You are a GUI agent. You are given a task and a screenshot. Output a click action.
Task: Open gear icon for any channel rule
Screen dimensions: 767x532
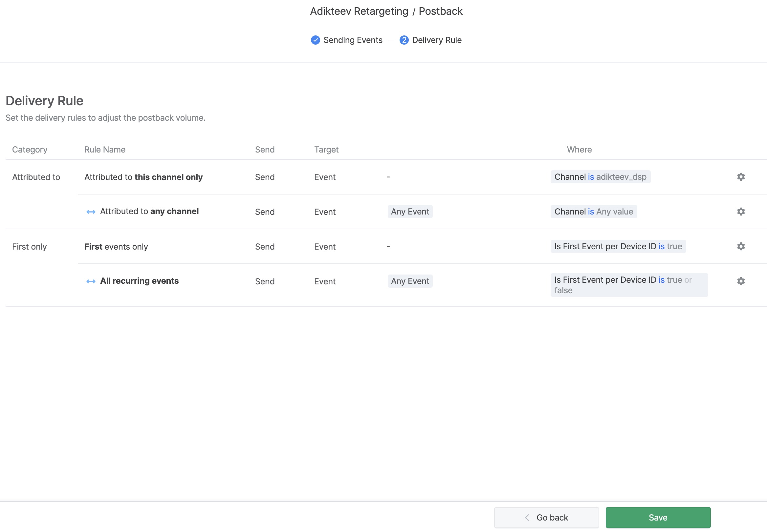coord(741,211)
